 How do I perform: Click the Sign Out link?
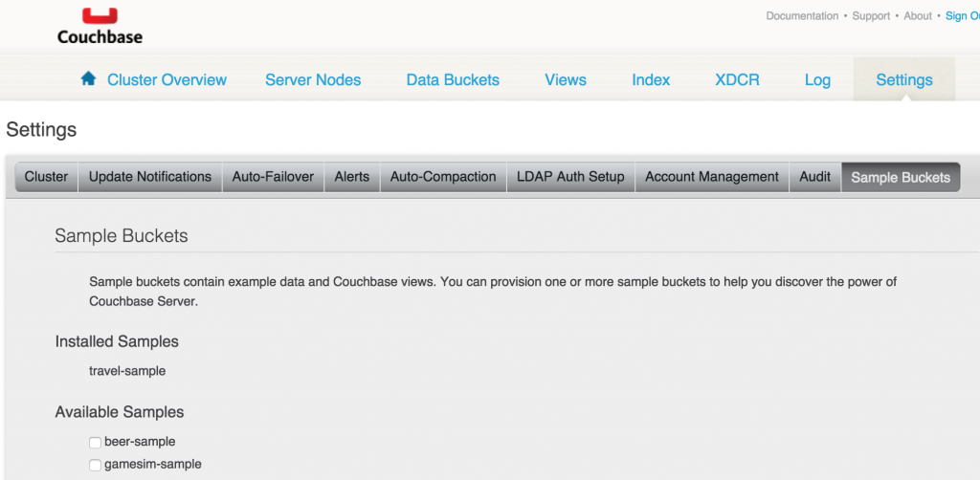tap(963, 16)
